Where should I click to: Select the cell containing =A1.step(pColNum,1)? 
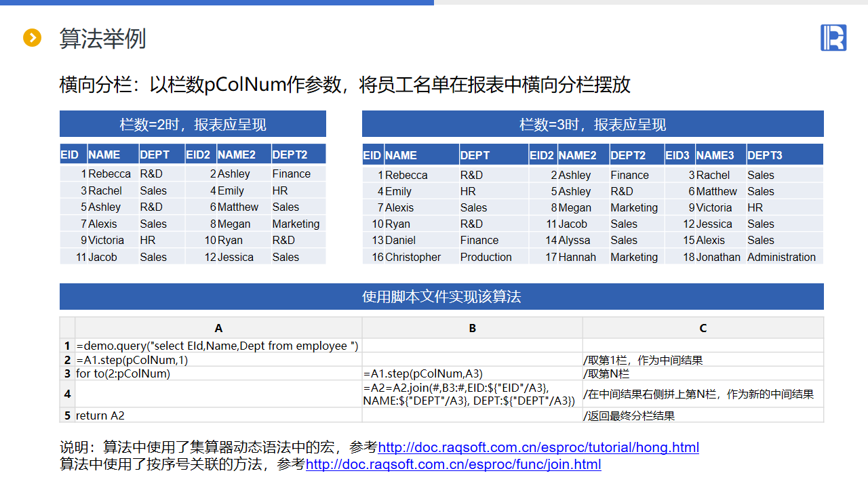coord(132,360)
